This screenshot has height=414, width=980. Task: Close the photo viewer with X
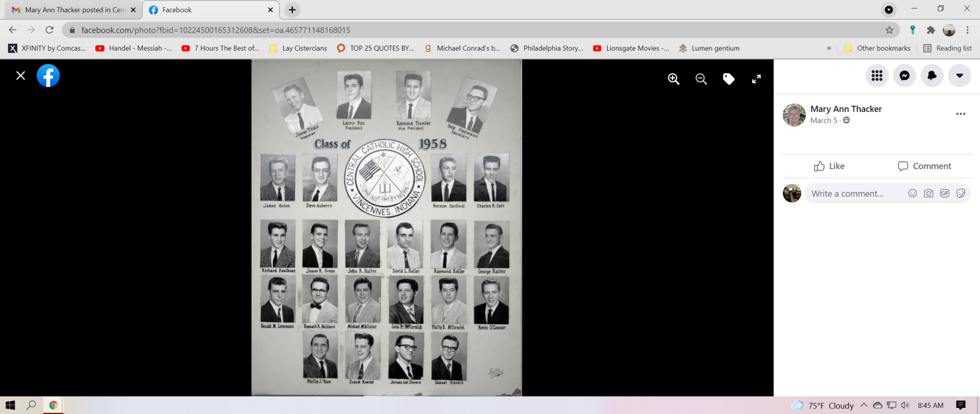point(20,76)
